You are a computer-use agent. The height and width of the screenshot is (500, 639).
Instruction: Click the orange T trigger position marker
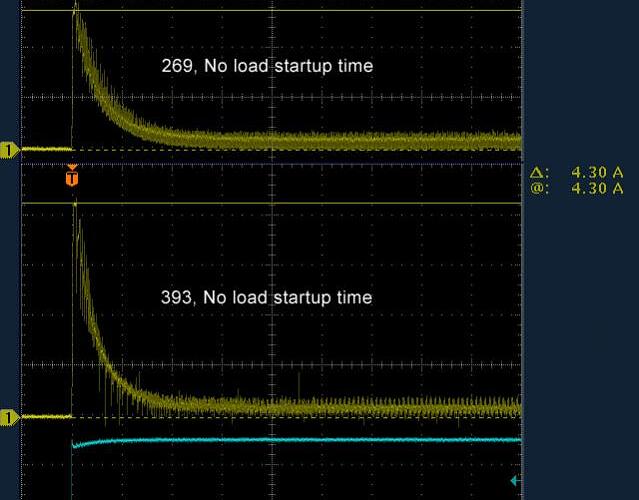[72, 175]
